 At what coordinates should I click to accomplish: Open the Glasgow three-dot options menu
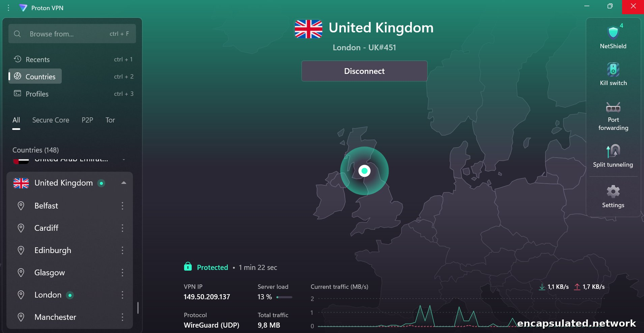click(x=122, y=273)
